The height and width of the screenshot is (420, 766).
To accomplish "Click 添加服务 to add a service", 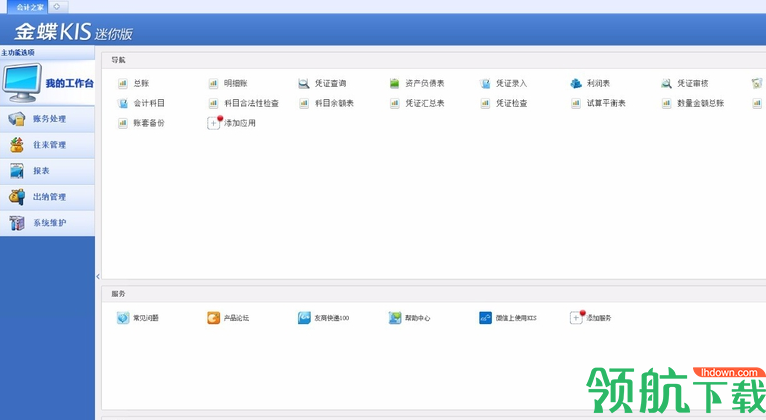I will coord(591,317).
